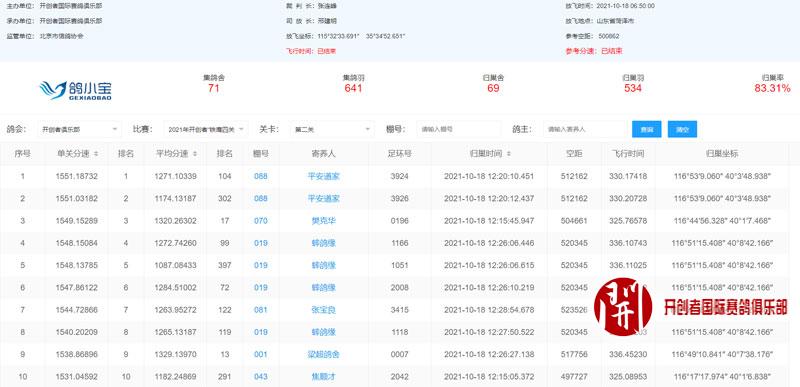Select the 归巢舍 count 69
The width and height of the screenshot is (800, 387).
point(493,88)
